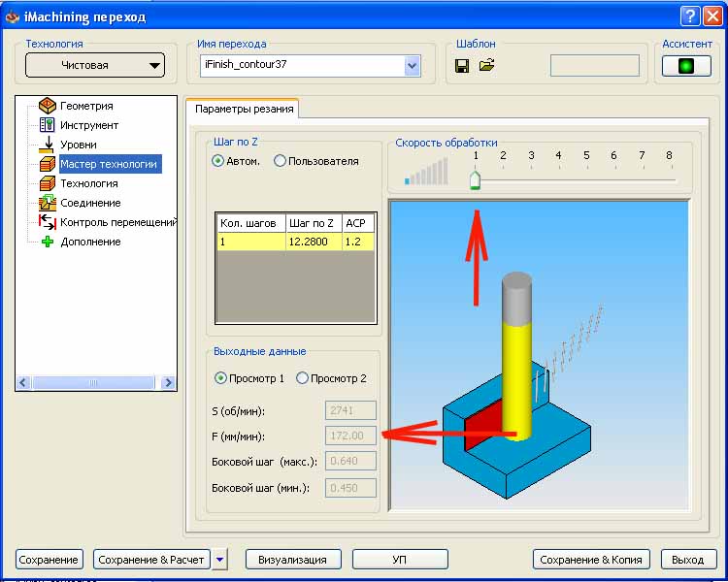Select Контроль перемещений in the tree
The image size is (728, 582).
(x=118, y=222)
